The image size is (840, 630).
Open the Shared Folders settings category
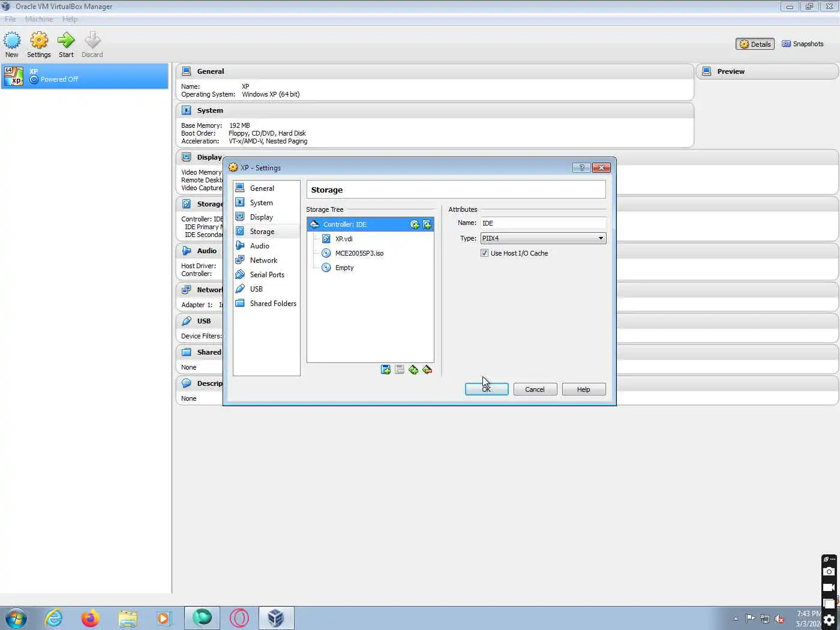266,304
